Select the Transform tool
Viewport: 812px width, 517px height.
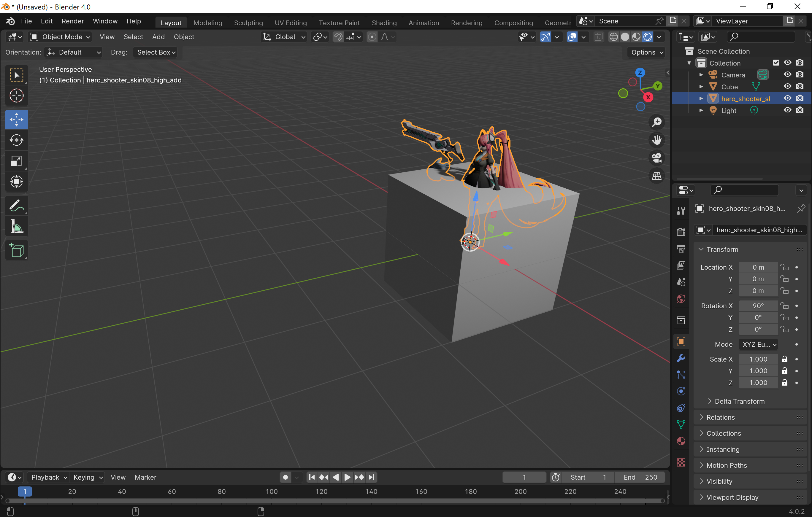pos(17,182)
